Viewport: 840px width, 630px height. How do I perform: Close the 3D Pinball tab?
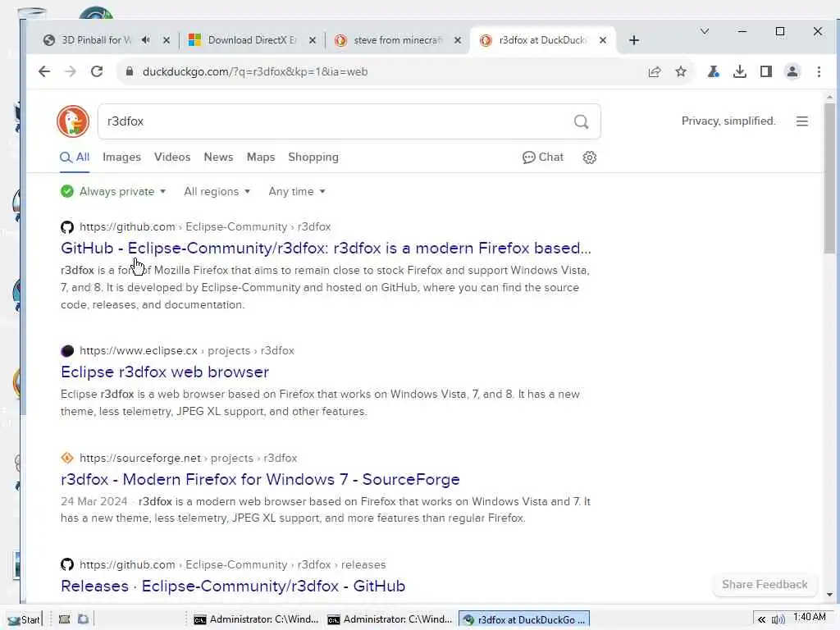tap(167, 40)
